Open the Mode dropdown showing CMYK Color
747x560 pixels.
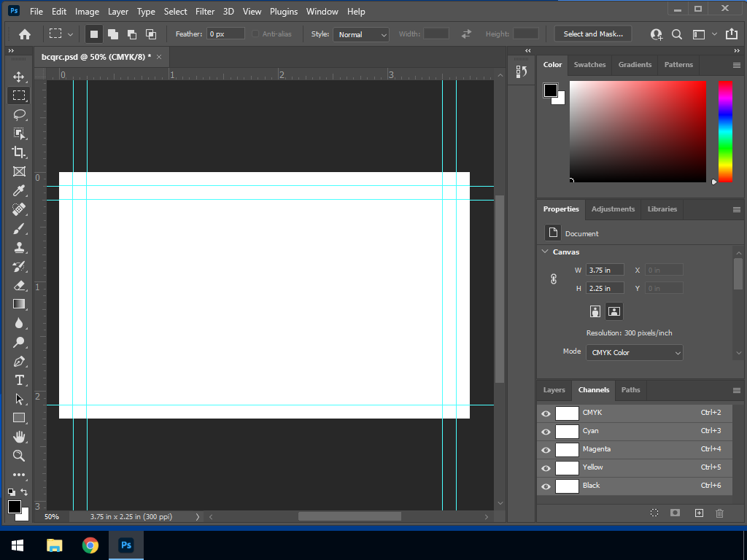pos(634,352)
